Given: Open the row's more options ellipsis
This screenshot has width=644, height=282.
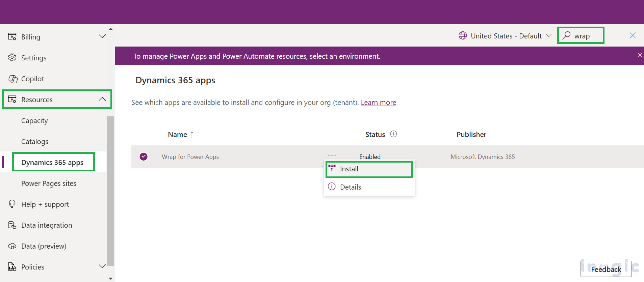Looking at the screenshot, I should click(332, 155).
